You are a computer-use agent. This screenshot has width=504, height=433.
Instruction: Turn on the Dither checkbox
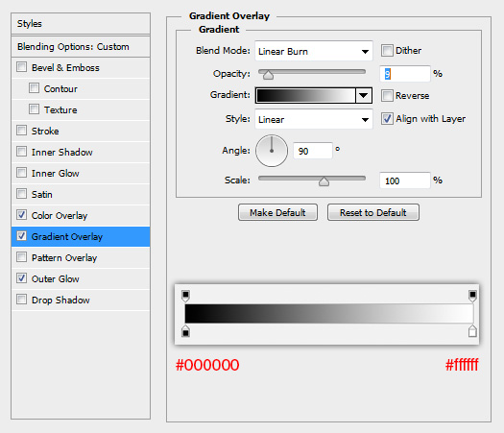[387, 51]
